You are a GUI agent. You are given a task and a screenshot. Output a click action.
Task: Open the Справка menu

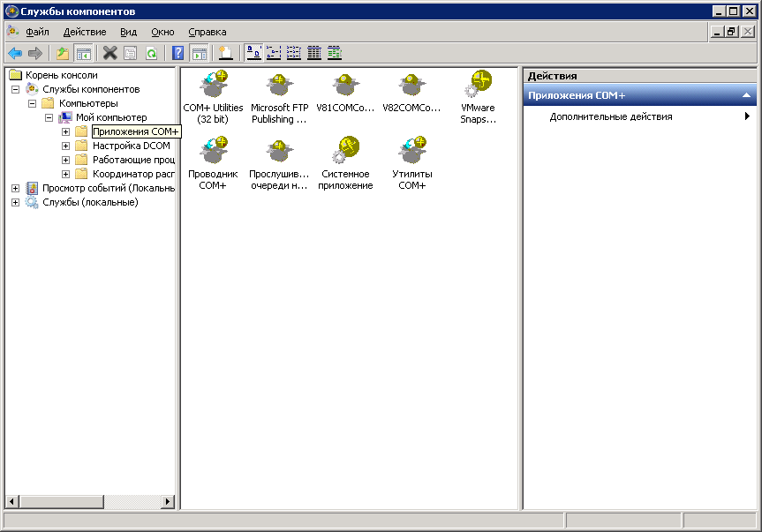(x=207, y=32)
